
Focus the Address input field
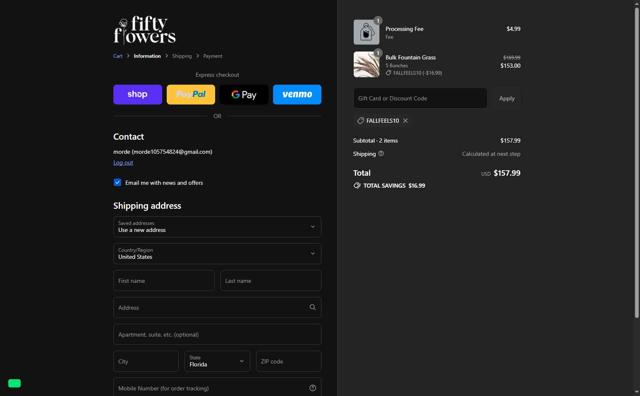tap(217, 307)
